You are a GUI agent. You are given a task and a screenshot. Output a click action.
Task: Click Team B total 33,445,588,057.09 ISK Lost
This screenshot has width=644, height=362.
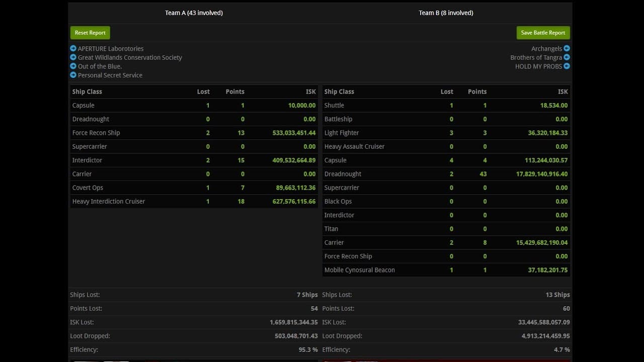(x=544, y=322)
